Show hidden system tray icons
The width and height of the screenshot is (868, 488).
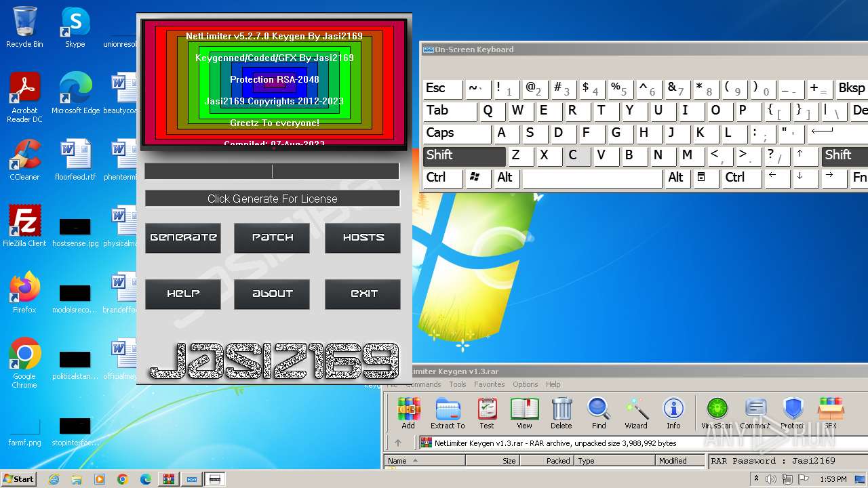tap(757, 479)
